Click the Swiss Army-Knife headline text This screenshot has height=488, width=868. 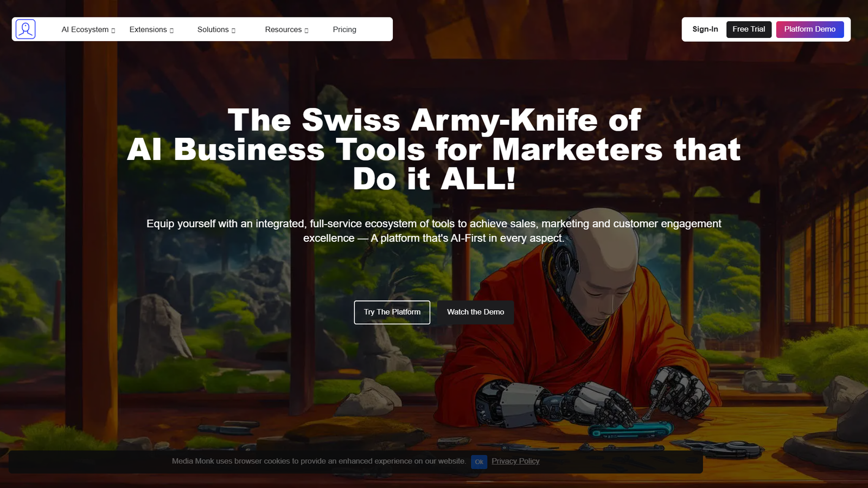434,149
